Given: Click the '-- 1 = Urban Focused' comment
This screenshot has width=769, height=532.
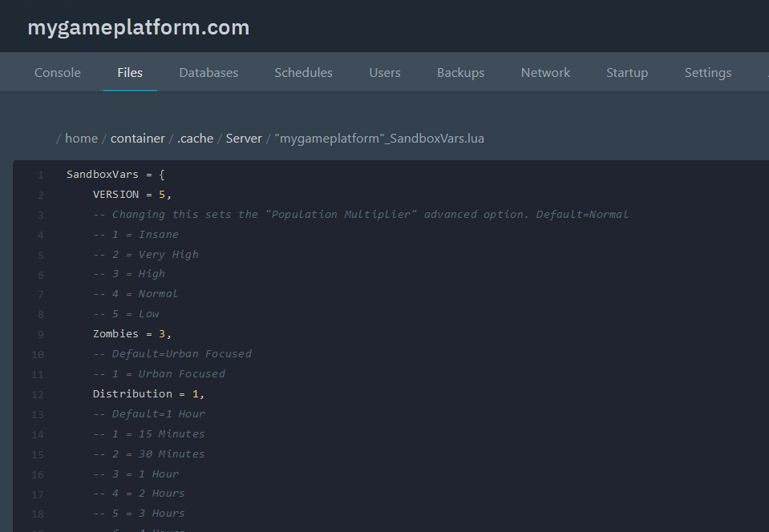Looking at the screenshot, I should pos(159,374).
